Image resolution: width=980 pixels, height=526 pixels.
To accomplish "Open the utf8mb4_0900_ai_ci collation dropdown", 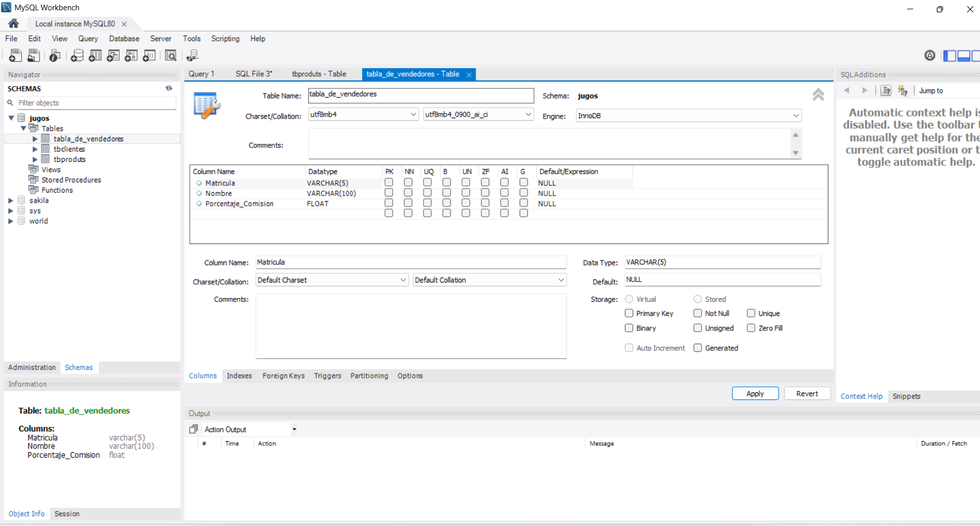I will tap(478, 115).
